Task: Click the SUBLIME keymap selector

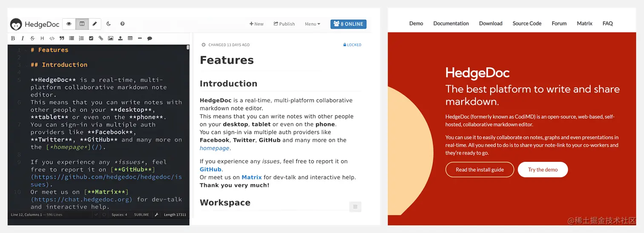Action: coord(141,215)
